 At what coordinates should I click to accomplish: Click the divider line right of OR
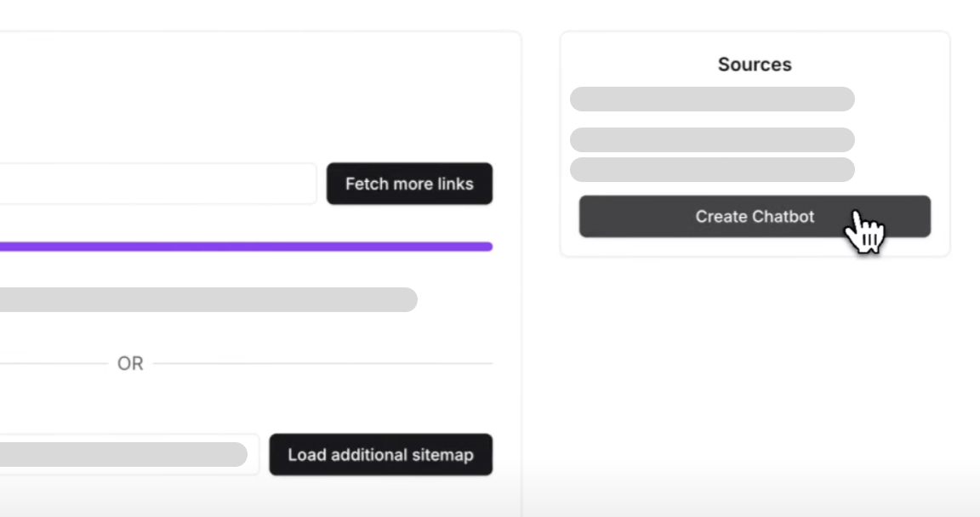(x=323, y=364)
